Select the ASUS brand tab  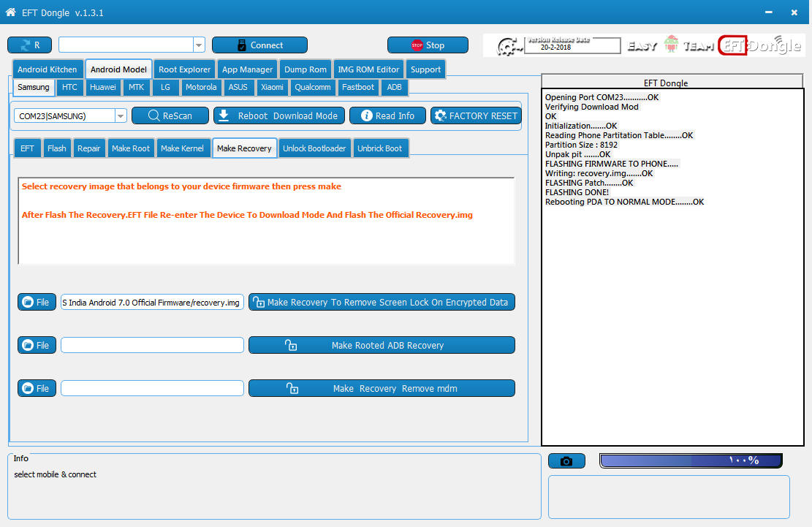[238, 87]
